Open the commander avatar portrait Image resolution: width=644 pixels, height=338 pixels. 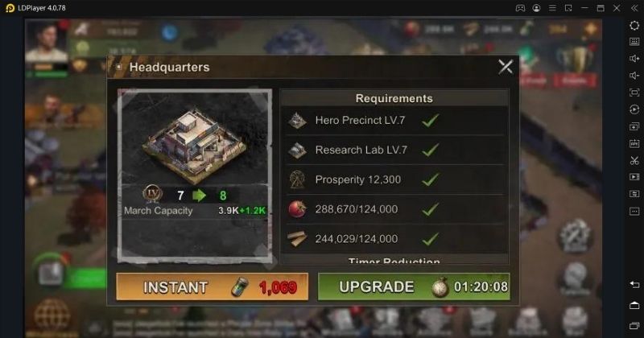pos(46,41)
